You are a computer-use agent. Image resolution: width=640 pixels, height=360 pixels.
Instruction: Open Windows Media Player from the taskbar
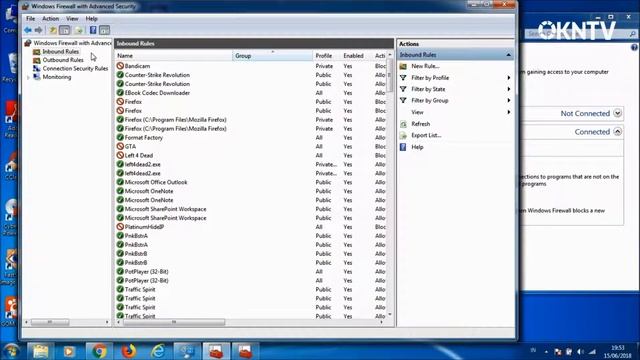tap(69, 351)
